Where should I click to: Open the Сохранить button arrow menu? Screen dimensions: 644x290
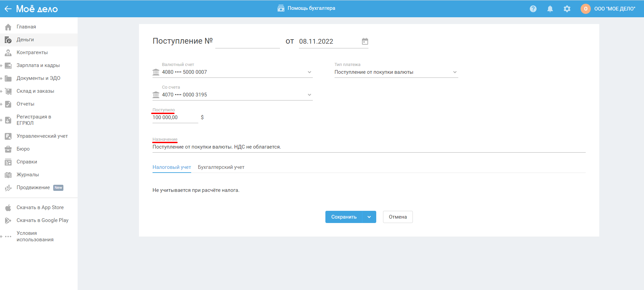pos(369,217)
